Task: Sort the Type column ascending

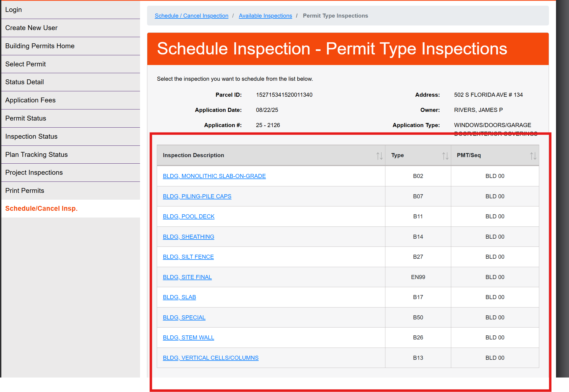Action: [x=444, y=155]
